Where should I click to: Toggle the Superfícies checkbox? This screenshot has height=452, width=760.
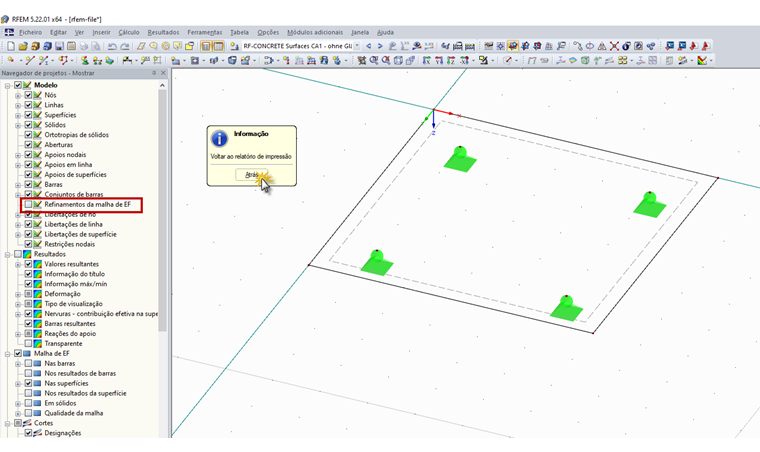point(28,115)
